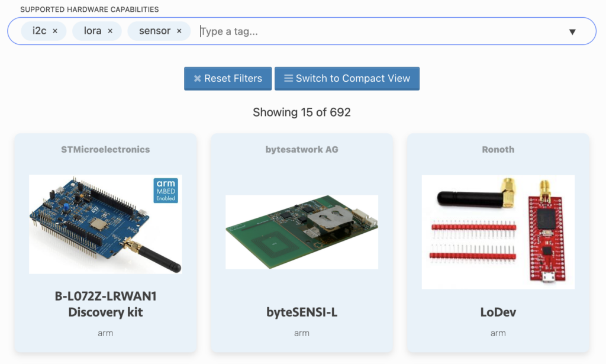This screenshot has width=606, height=364.
Task: Select the STMicroelectronics vendor label
Action: (105, 150)
